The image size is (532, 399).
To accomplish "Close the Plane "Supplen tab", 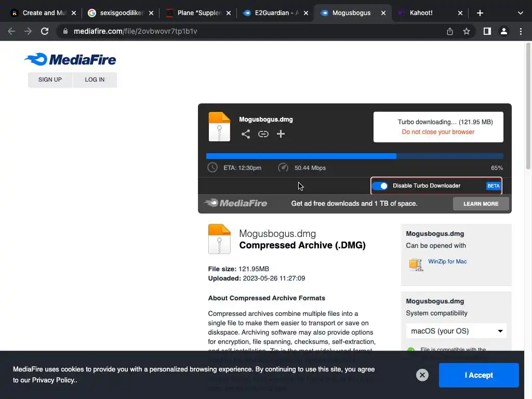I will (229, 13).
